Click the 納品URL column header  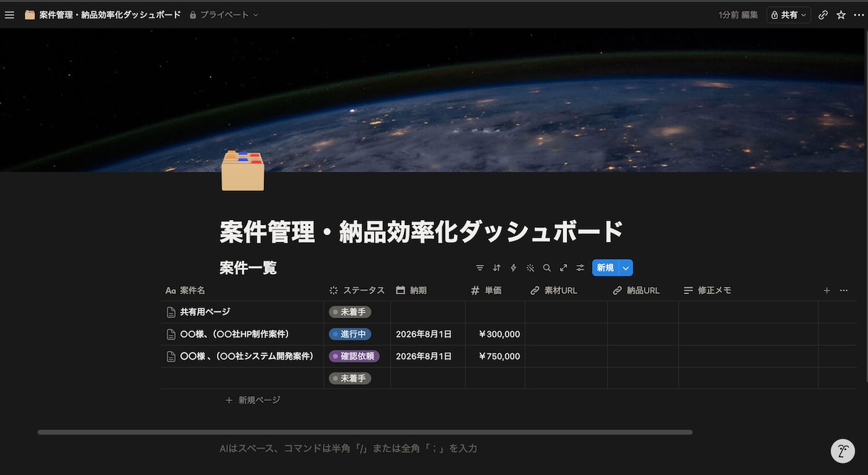tap(643, 291)
